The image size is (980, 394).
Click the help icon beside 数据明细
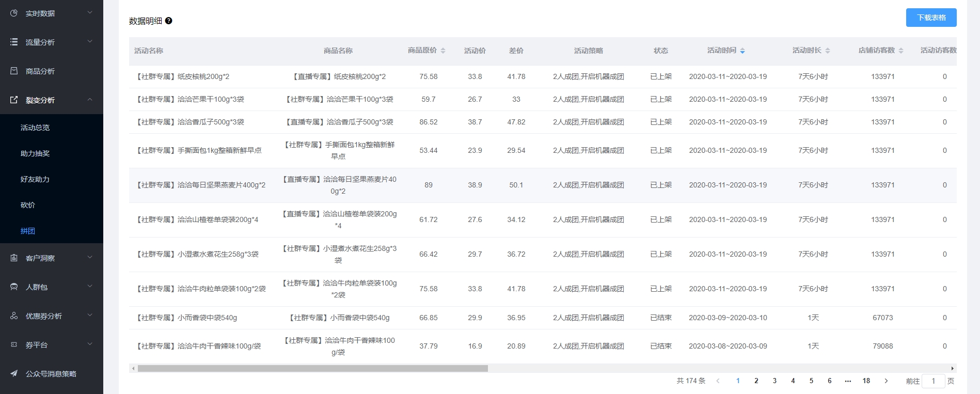(168, 21)
